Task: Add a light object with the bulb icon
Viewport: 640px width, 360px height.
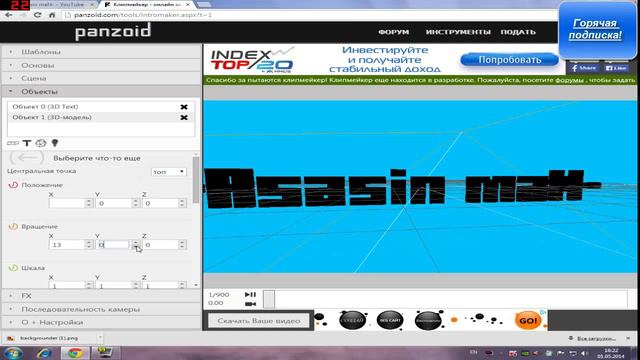Action: [55, 142]
